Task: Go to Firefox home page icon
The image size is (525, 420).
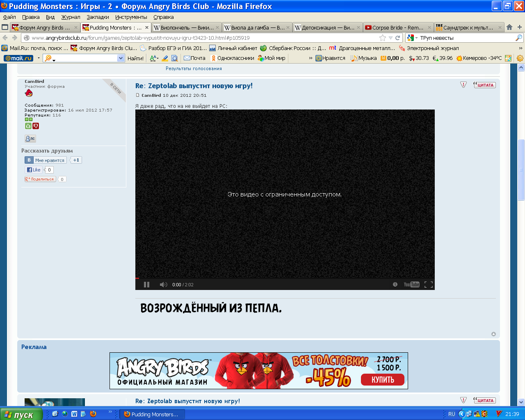Action: tap(509, 27)
